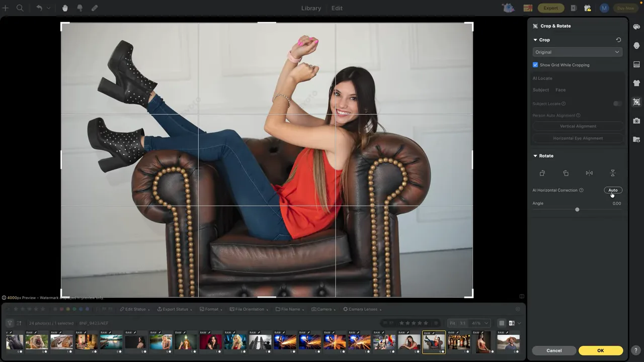Select the pencil edit tool in toolbar

[x=95, y=8]
